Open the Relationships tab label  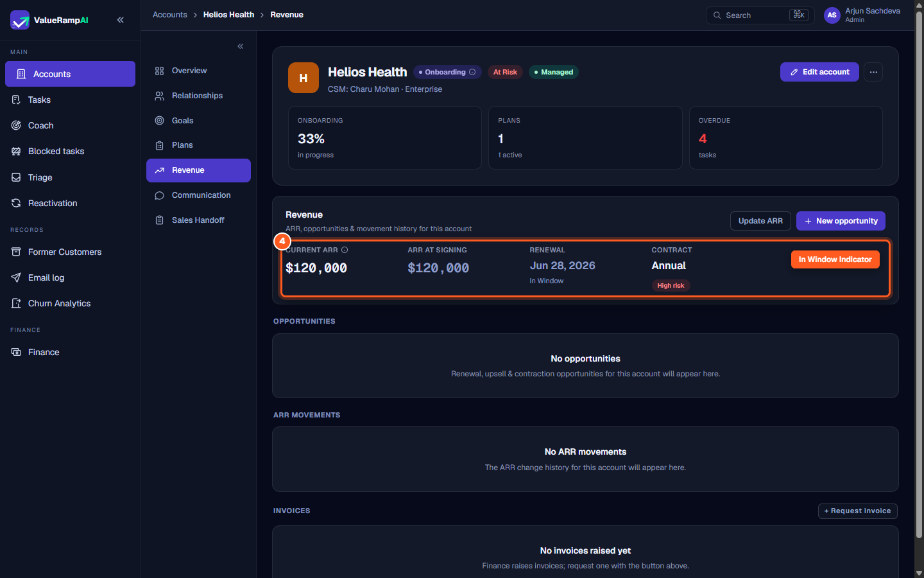pos(197,96)
